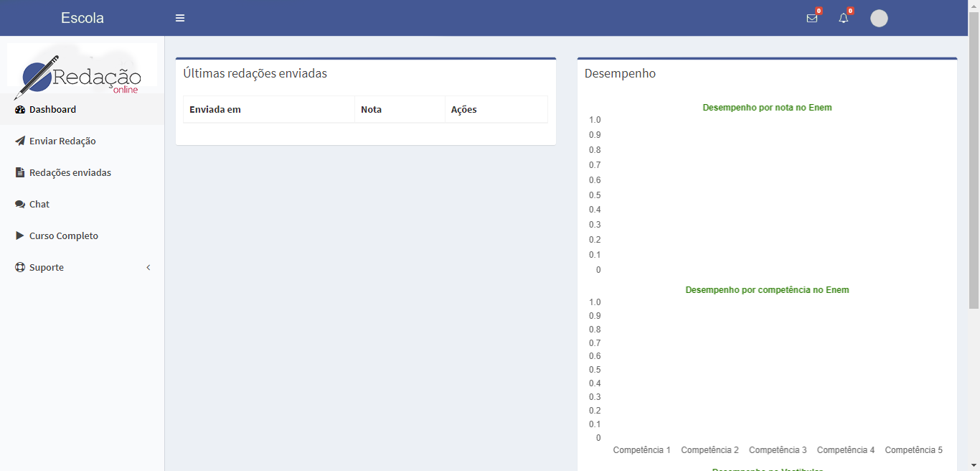Open Redações enviadas page

pos(82,172)
